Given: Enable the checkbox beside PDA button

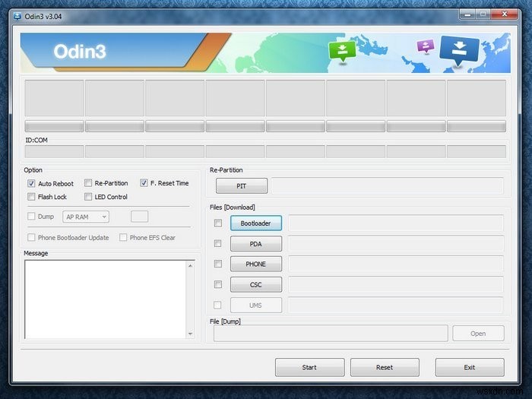Looking at the screenshot, I should click(218, 244).
